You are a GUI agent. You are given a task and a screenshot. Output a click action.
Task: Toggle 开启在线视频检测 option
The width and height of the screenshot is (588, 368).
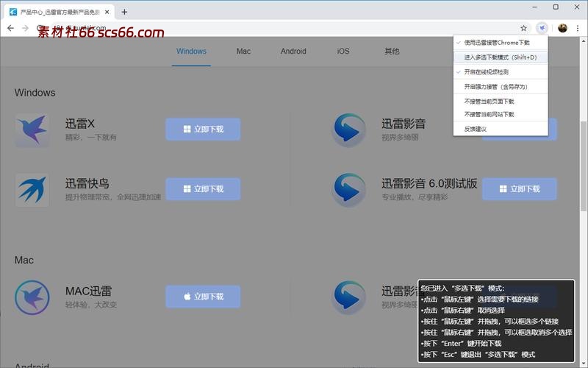click(501, 71)
